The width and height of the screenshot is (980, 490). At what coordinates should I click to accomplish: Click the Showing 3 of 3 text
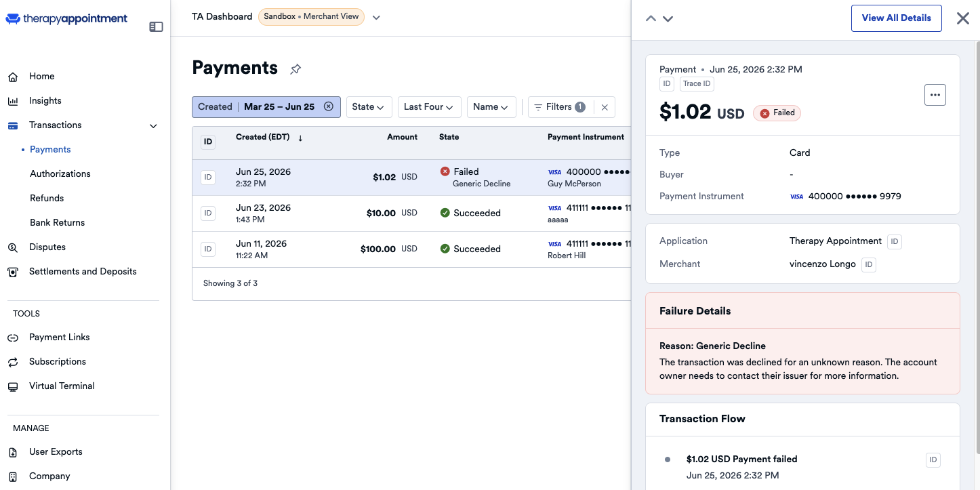click(230, 283)
